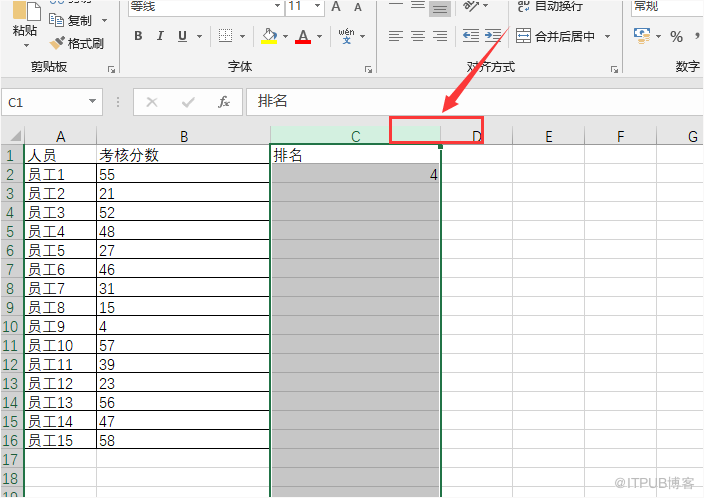Click Merge & Center (合并后居中)

point(555,36)
